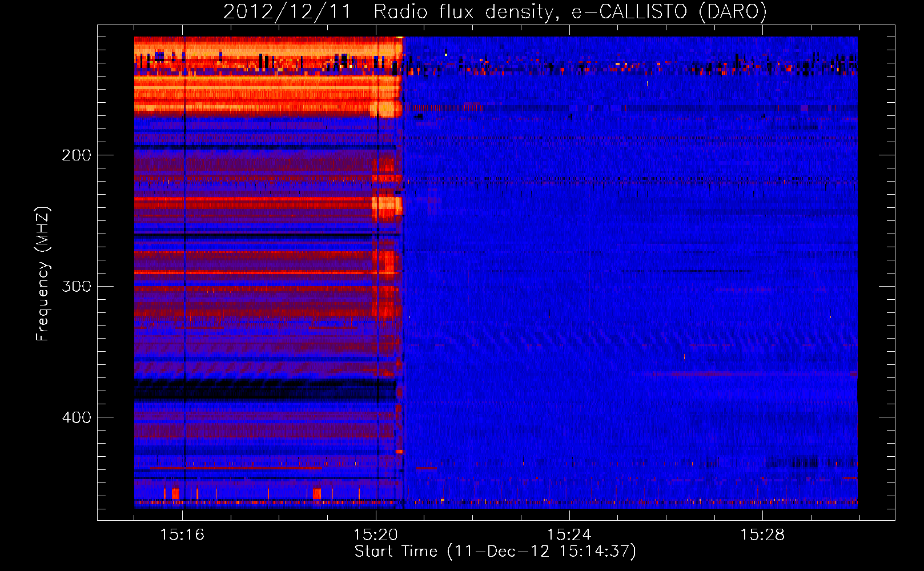The width and height of the screenshot is (924, 571).
Task: Click the 15:24 time tick label
Action: (x=569, y=535)
